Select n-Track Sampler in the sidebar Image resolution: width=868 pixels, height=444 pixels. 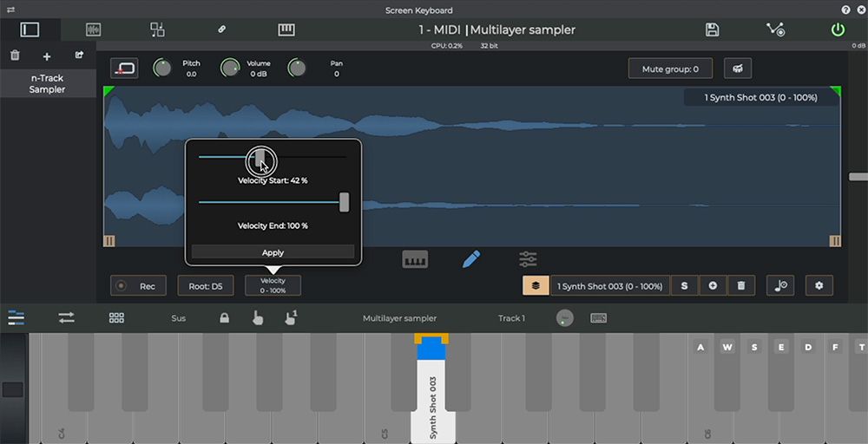coord(48,83)
